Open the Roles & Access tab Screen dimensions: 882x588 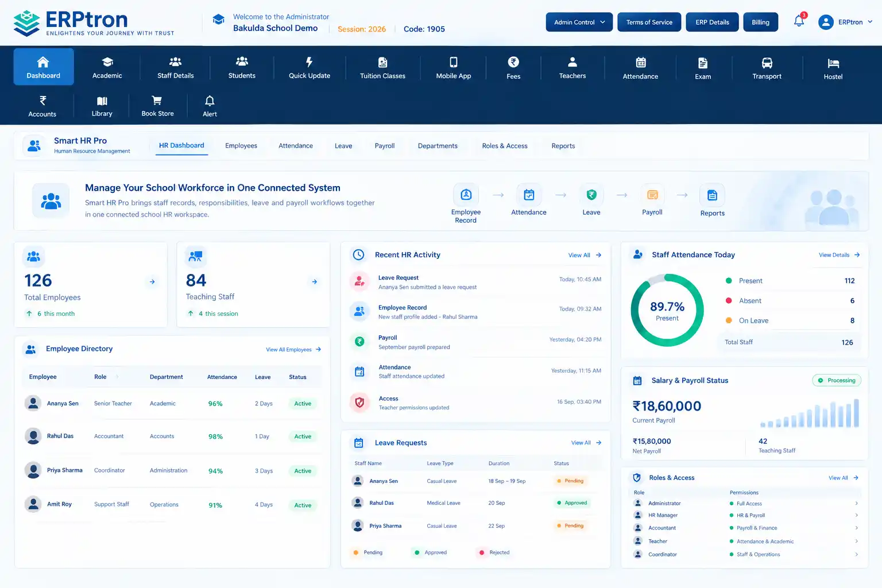(x=505, y=146)
